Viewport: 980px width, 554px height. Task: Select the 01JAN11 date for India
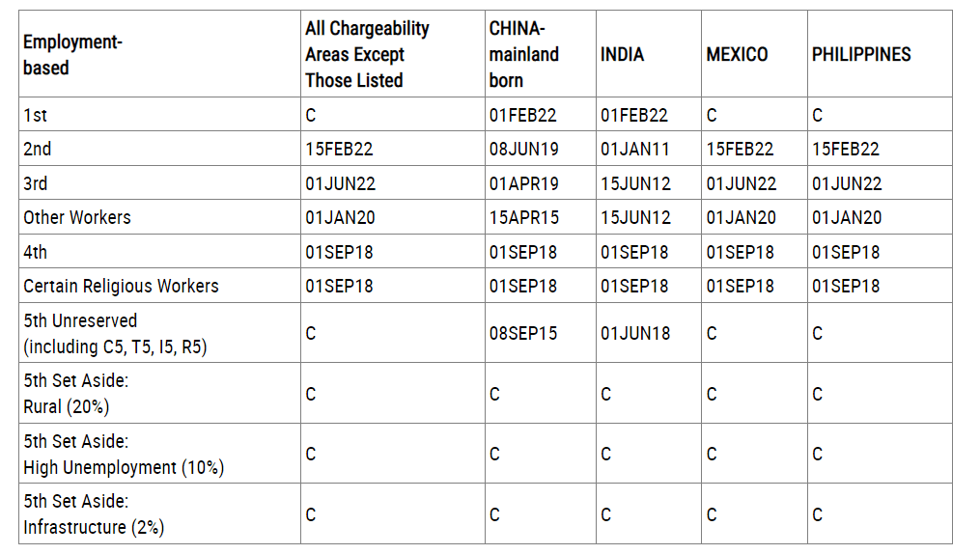pyautogui.click(x=634, y=150)
